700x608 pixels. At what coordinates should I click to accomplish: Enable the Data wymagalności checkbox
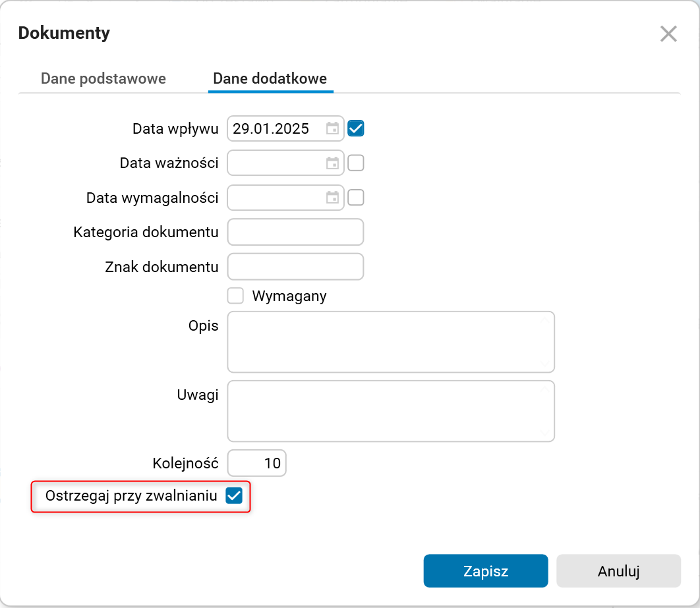[356, 197]
